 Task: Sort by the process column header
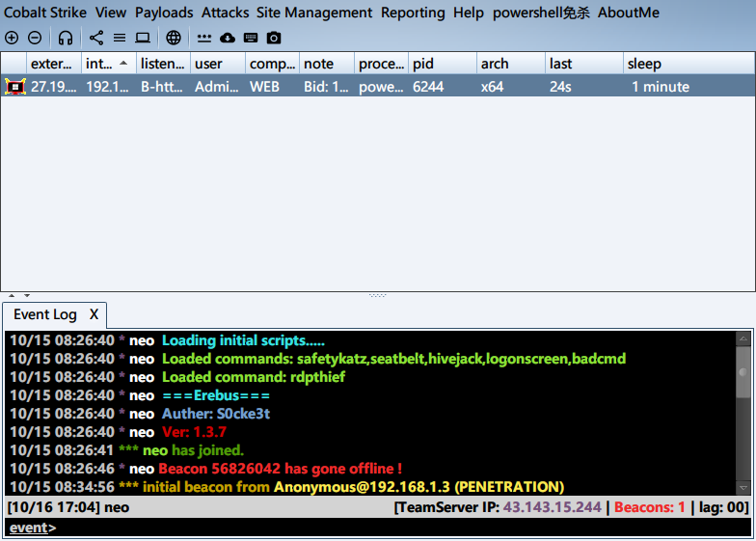382,64
